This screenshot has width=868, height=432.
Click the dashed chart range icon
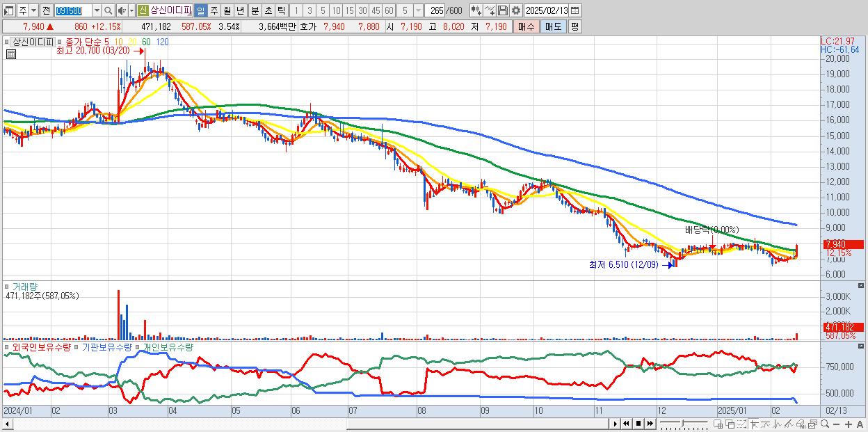click(742, 424)
